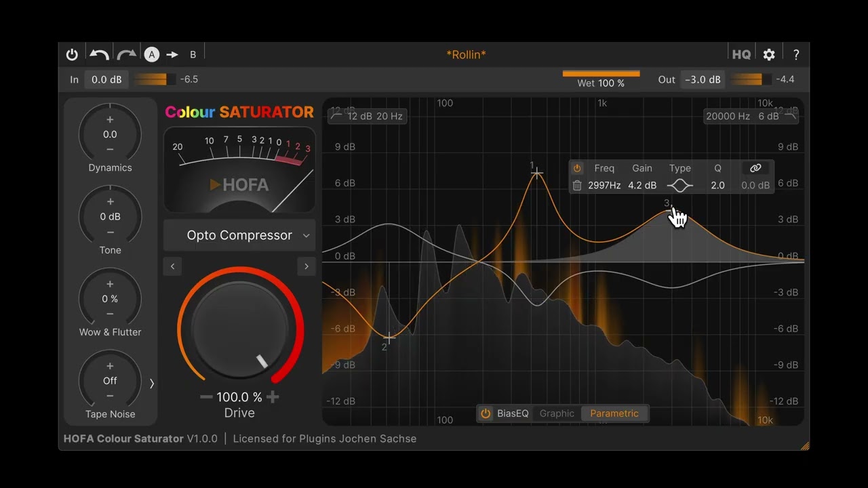Copy state A to B with arrow

[x=172, y=55]
